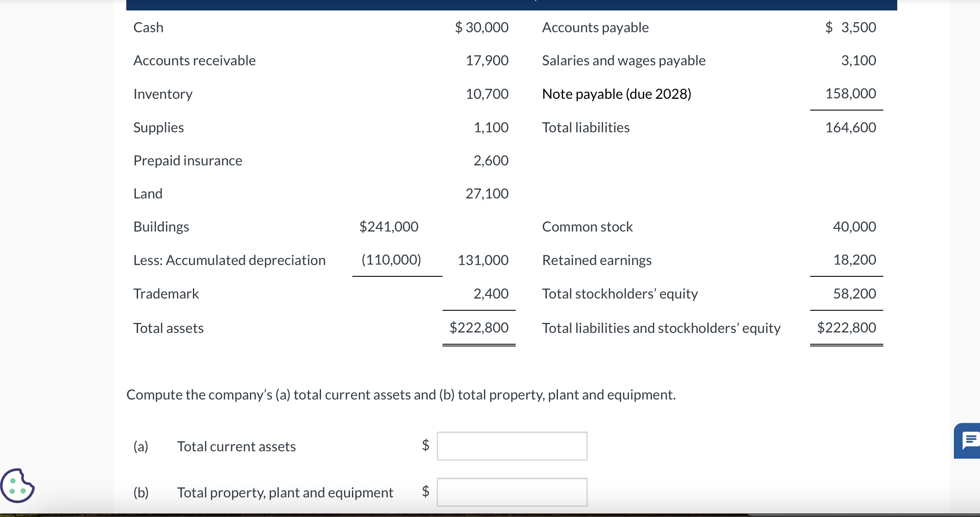Select the dollar sign beside answer box (a)
Screen dimensions: 980x517
tap(425, 446)
